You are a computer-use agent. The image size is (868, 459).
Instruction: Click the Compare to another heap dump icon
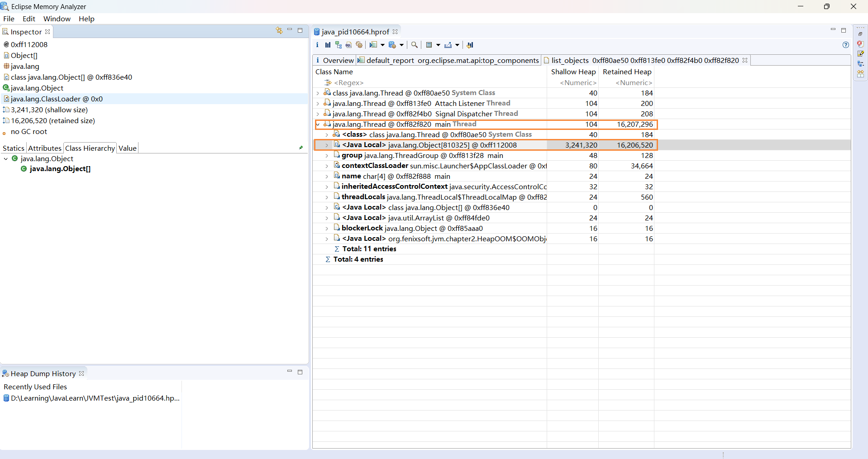coord(470,45)
